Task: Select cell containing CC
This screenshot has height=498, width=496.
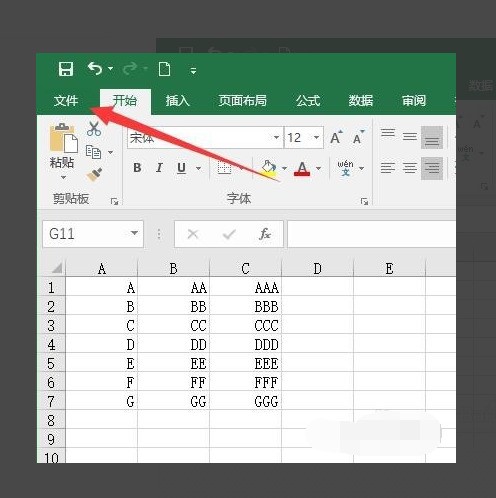Action: (174, 325)
